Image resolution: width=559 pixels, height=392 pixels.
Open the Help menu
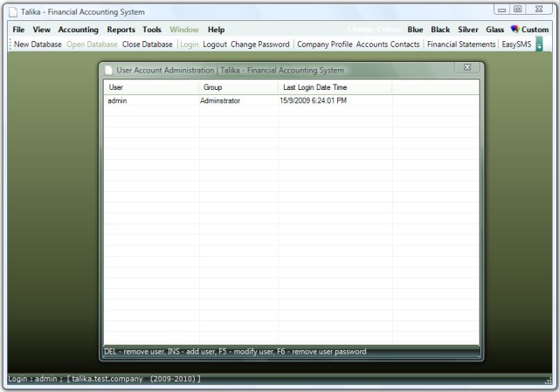(216, 30)
